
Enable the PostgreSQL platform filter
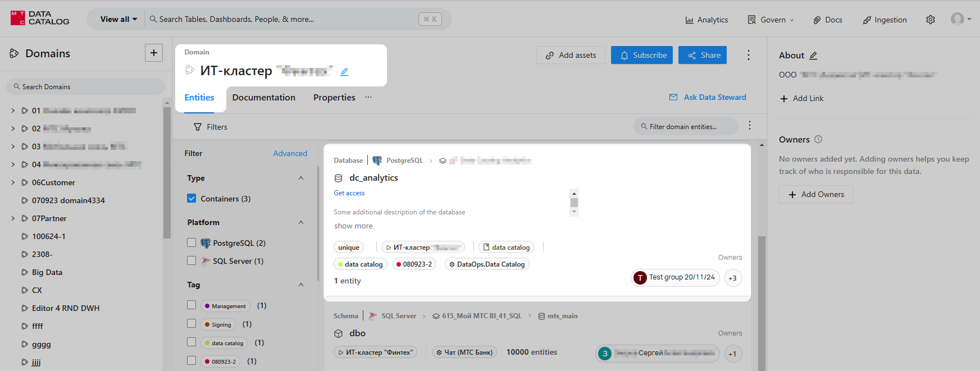pyautogui.click(x=192, y=242)
